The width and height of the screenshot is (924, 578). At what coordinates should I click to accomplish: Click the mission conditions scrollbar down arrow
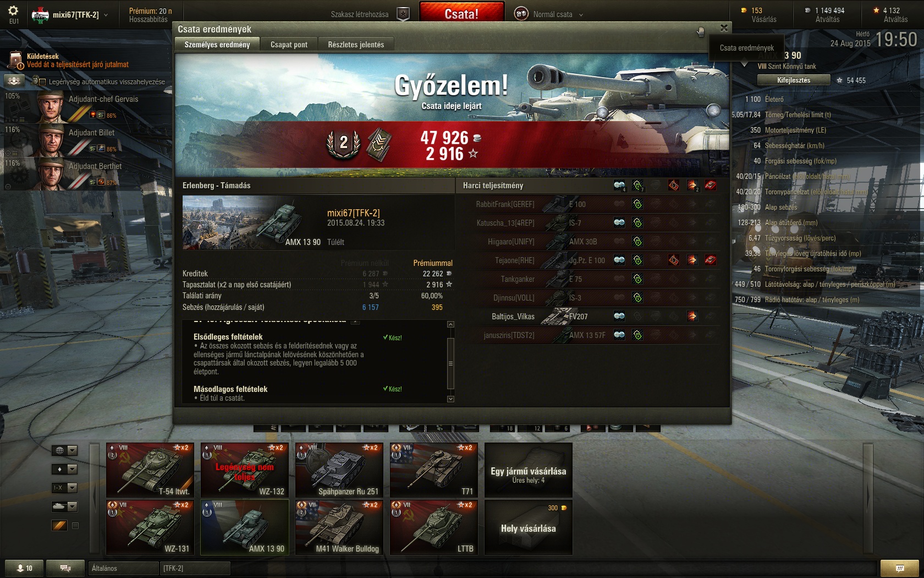tap(450, 399)
